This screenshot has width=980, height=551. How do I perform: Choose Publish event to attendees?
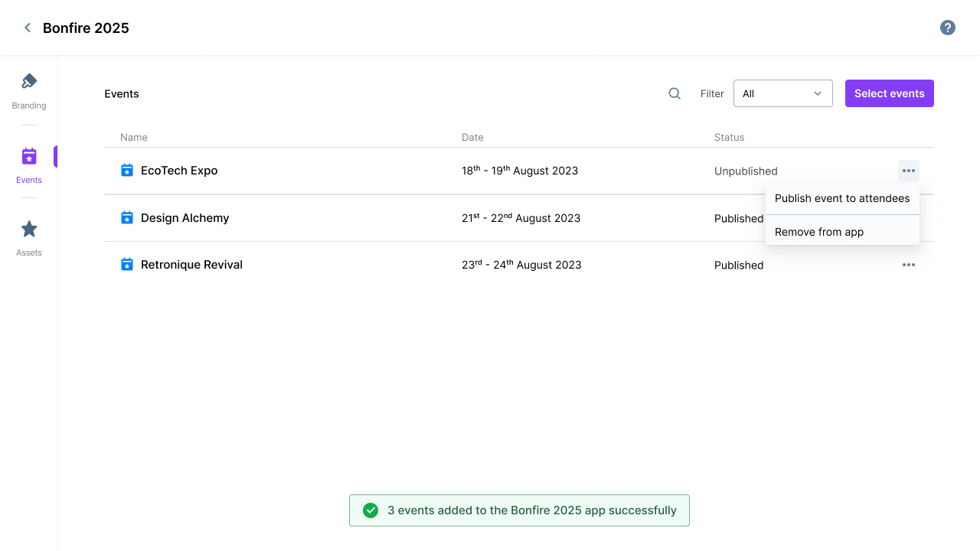842,198
